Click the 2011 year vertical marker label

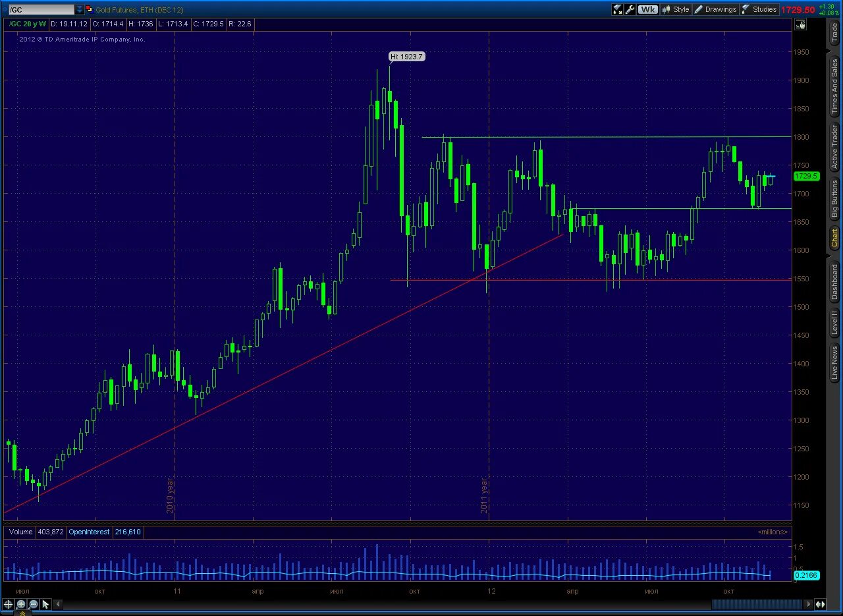[484, 496]
